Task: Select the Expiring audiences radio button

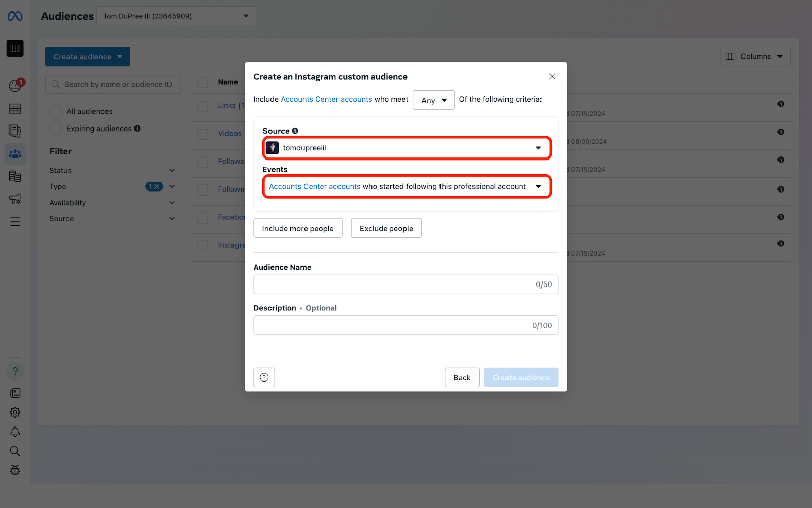Action: [56, 129]
